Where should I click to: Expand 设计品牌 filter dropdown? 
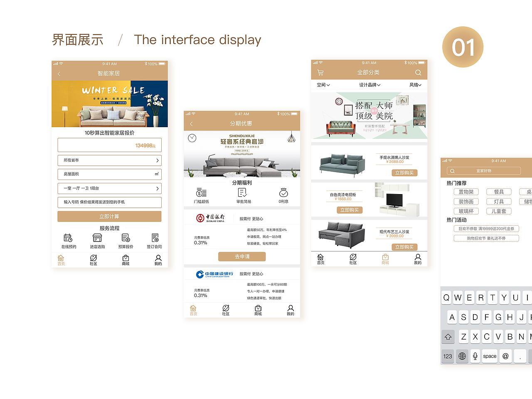point(370,85)
